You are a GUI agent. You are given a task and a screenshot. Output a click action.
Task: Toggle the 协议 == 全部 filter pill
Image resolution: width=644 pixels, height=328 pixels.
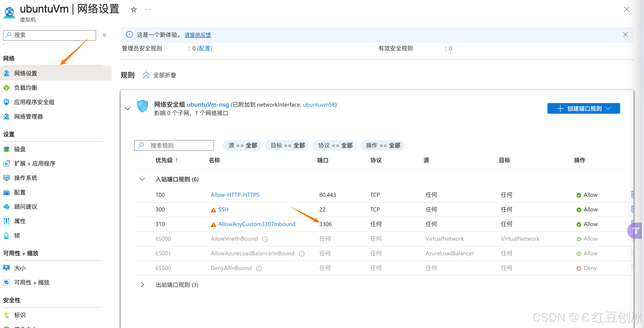click(335, 145)
